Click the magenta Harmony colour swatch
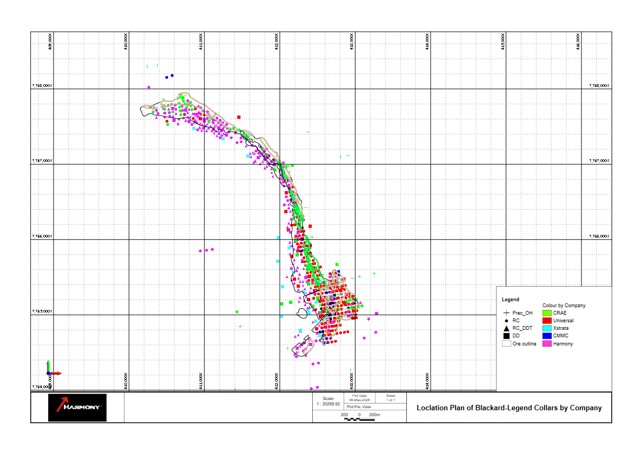Image resolution: width=643 pixels, height=454 pixels. click(547, 344)
